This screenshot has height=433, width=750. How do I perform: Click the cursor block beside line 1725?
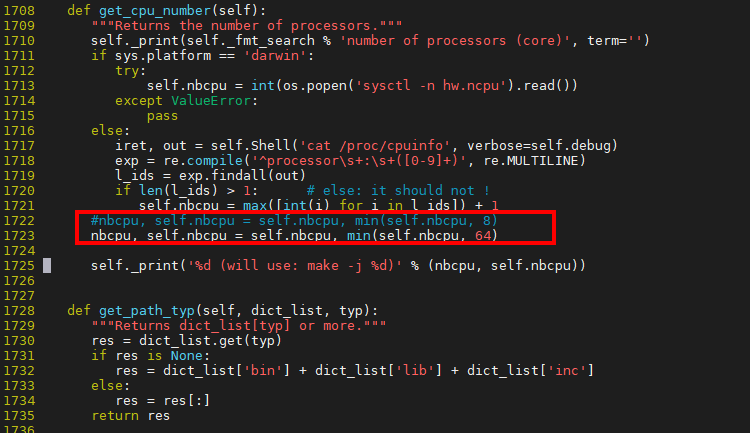[x=47, y=266]
